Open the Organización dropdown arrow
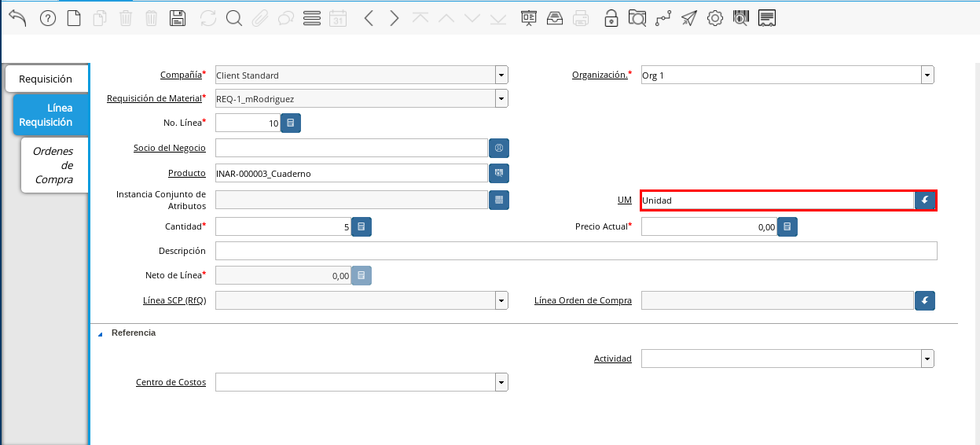Screen dimensions: 980x445 tap(927, 75)
